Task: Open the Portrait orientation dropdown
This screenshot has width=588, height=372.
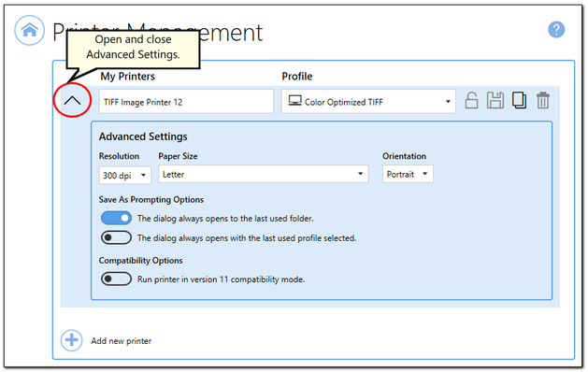Action: click(x=408, y=174)
